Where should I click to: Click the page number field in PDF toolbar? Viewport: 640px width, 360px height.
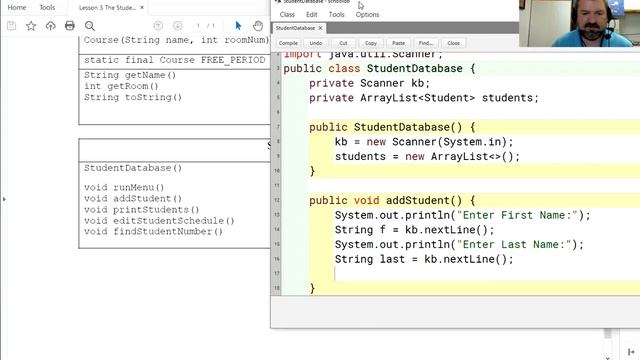tap(198, 26)
